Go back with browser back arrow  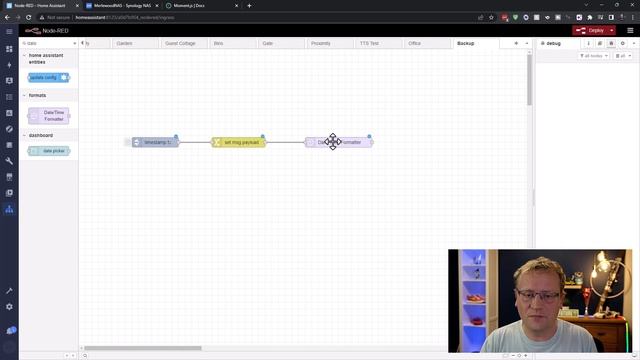7,18
